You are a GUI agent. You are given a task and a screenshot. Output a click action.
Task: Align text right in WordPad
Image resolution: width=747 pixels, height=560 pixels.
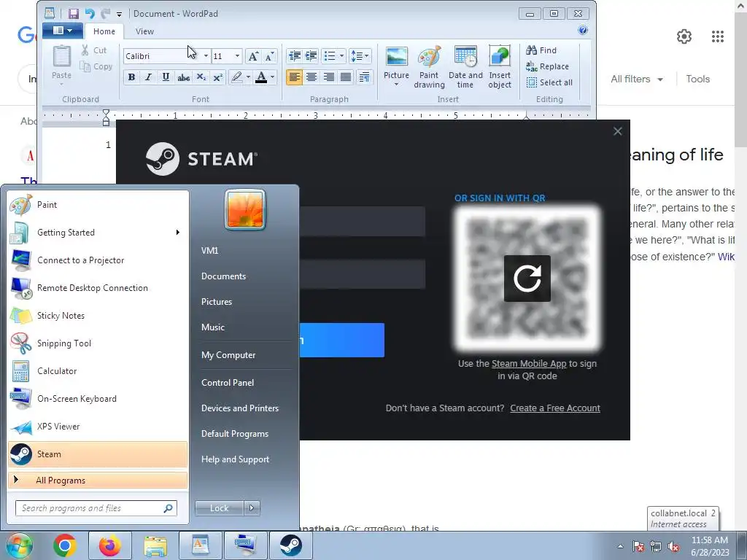click(329, 77)
